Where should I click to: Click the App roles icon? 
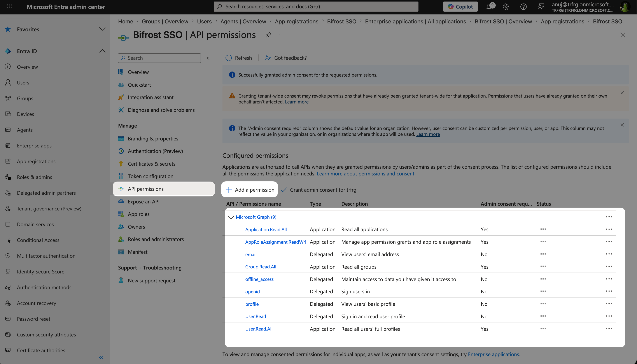(121, 214)
